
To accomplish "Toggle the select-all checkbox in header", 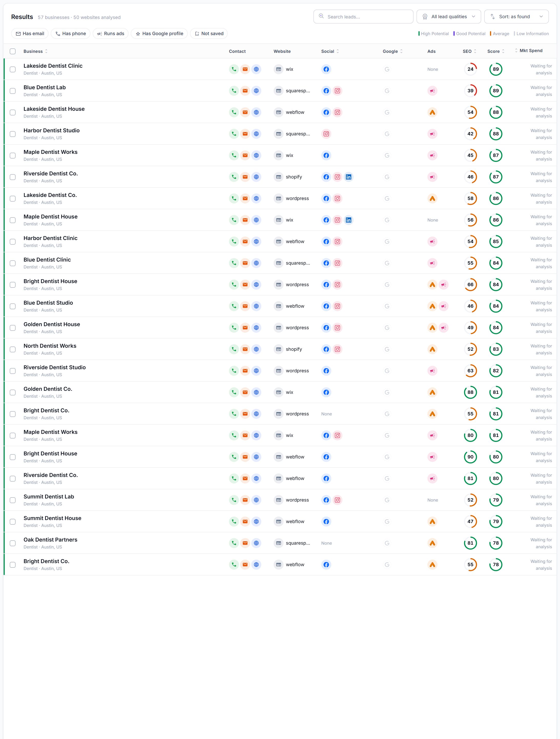I will pyautogui.click(x=13, y=52).
